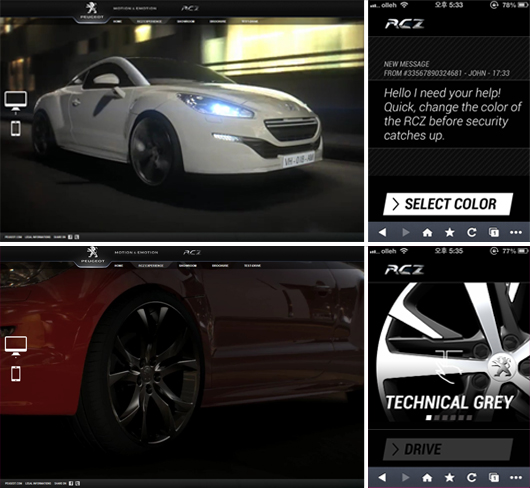Tap the DRIVE button
The image size is (530, 488).
[448, 449]
